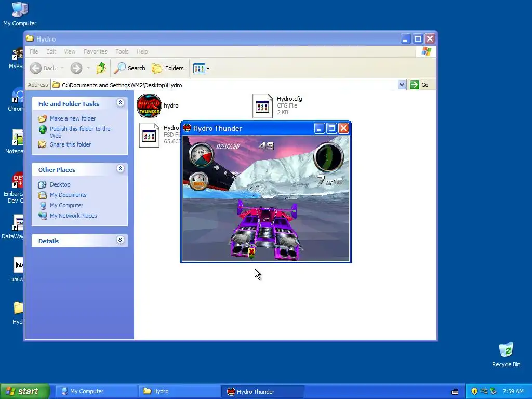This screenshot has height=399, width=532.
Task: Click the Windows flag logo in Explorer
Action: click(x=426, y=51)
